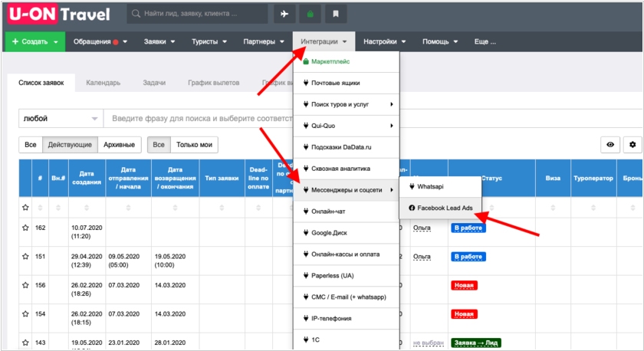644x351 pixels.
Task: Open Сквозная аналитика menu entry
Action: tap(340, 168)
